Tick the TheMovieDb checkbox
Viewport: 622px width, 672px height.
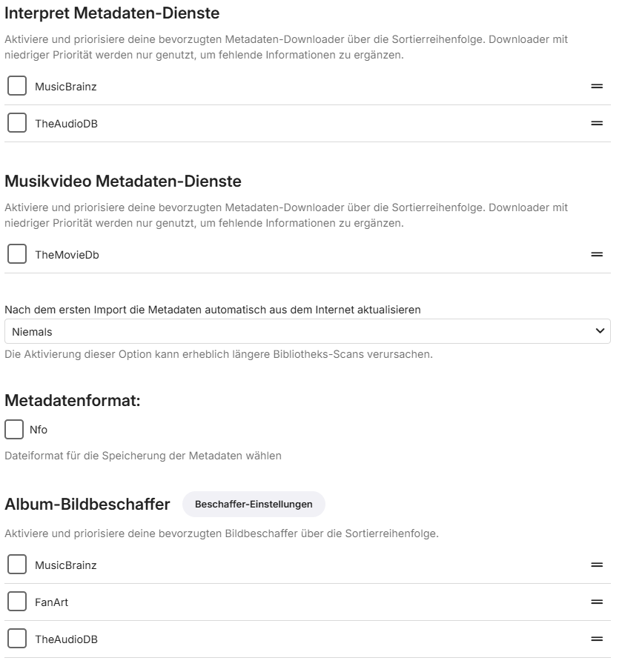pos(16,255)
